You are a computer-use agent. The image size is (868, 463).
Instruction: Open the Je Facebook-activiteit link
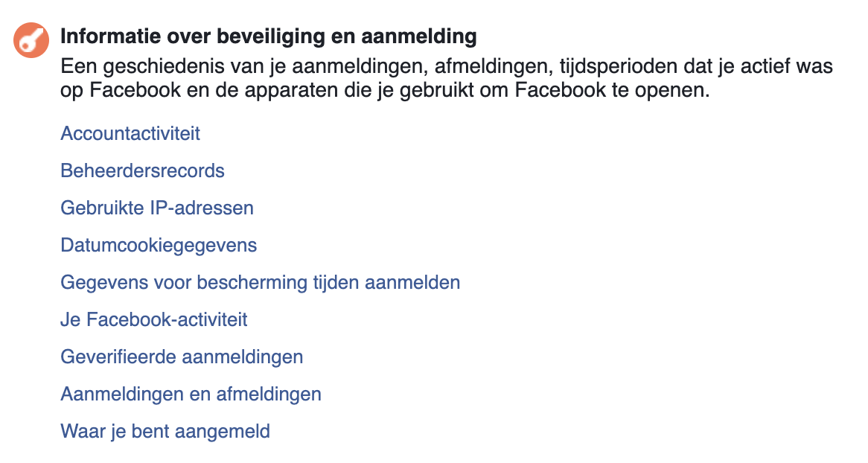tap(154, 320)
